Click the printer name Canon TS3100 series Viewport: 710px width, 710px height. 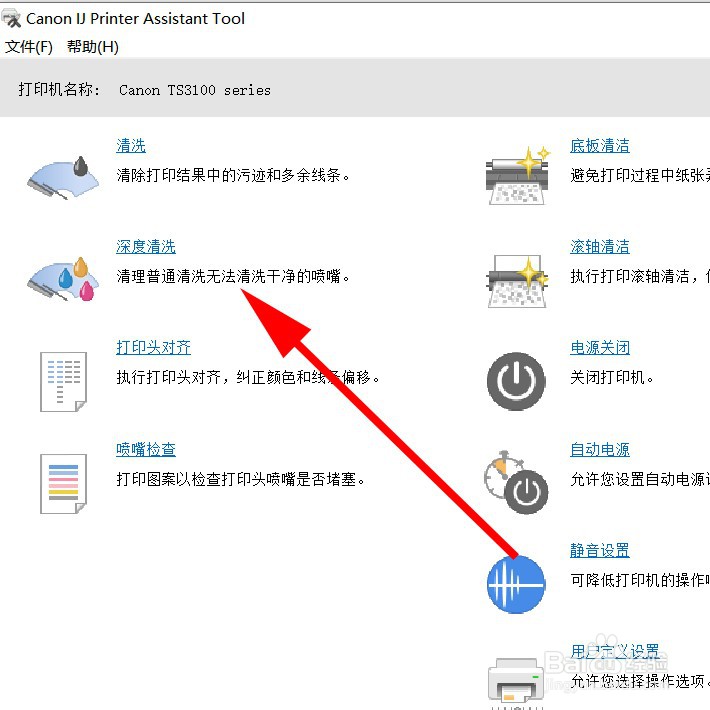(195, 90)
